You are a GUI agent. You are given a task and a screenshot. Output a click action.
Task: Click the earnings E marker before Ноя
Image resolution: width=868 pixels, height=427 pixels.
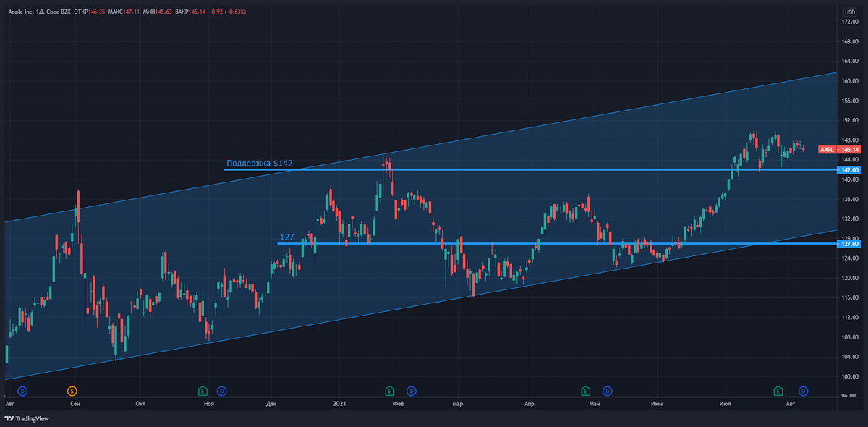click(x=201, y=391)
